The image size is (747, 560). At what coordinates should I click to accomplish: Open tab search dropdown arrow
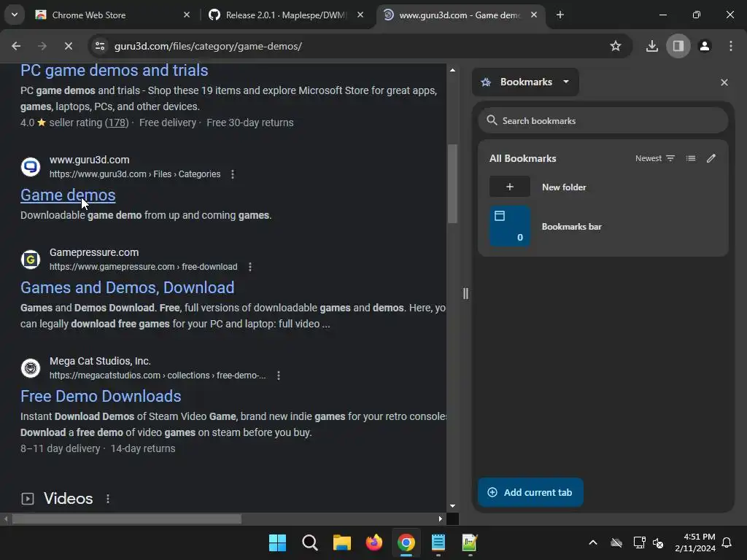pos(15,15)
